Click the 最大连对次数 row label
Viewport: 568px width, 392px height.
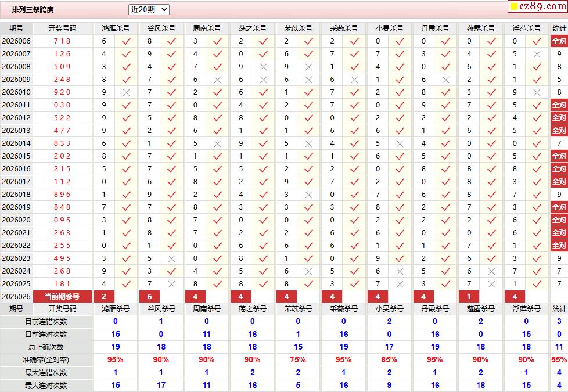pyautogui.click(x=46, y=386)
